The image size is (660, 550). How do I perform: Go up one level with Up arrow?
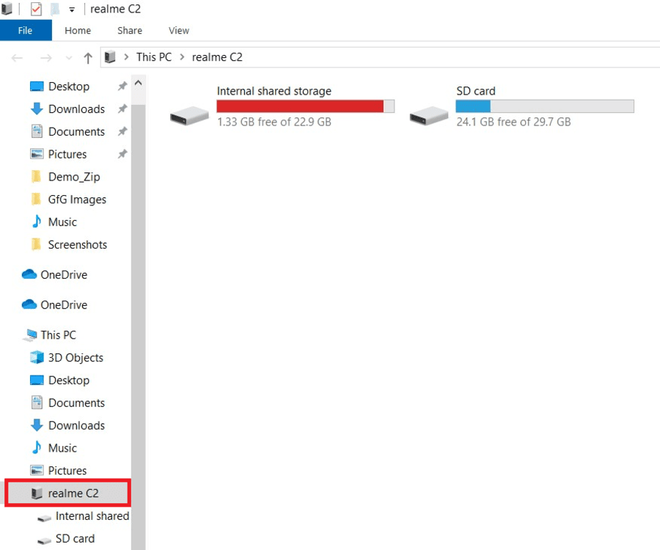coord(88,58)
